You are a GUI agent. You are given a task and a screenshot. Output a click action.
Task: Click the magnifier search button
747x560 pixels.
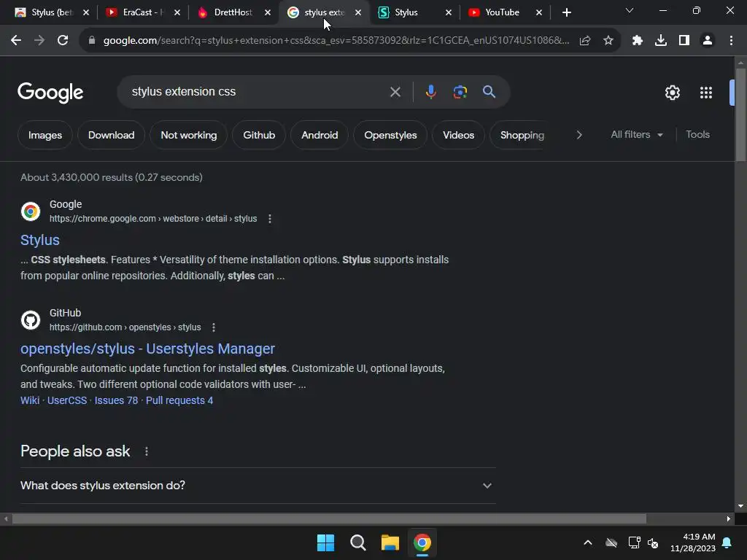point(489,92)
